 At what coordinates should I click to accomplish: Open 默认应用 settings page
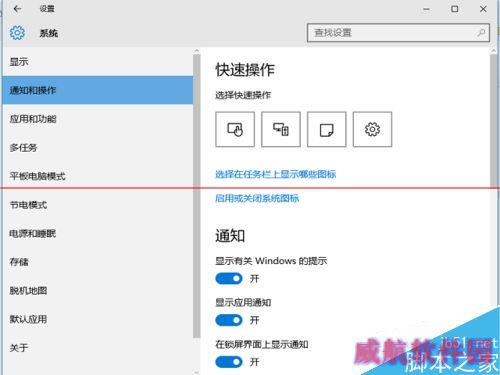[97, 319]
